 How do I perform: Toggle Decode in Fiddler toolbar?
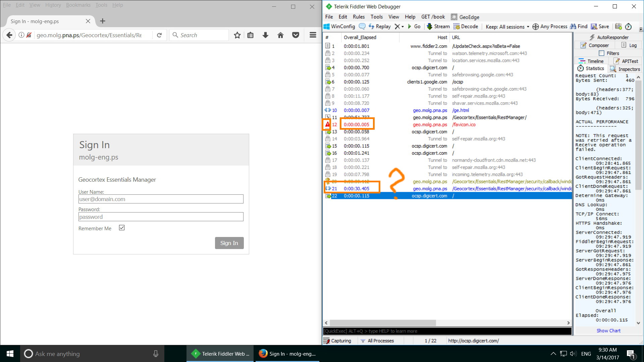coord(466,26)
